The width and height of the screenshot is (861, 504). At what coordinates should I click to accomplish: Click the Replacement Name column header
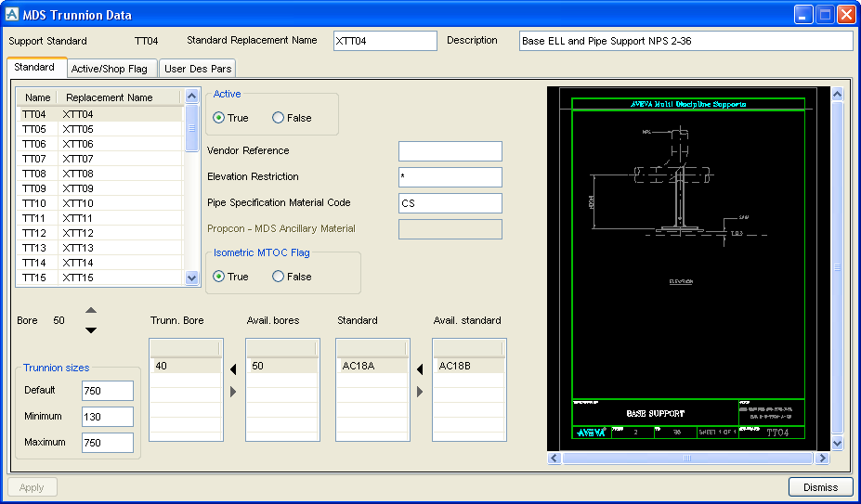[119, 97]
